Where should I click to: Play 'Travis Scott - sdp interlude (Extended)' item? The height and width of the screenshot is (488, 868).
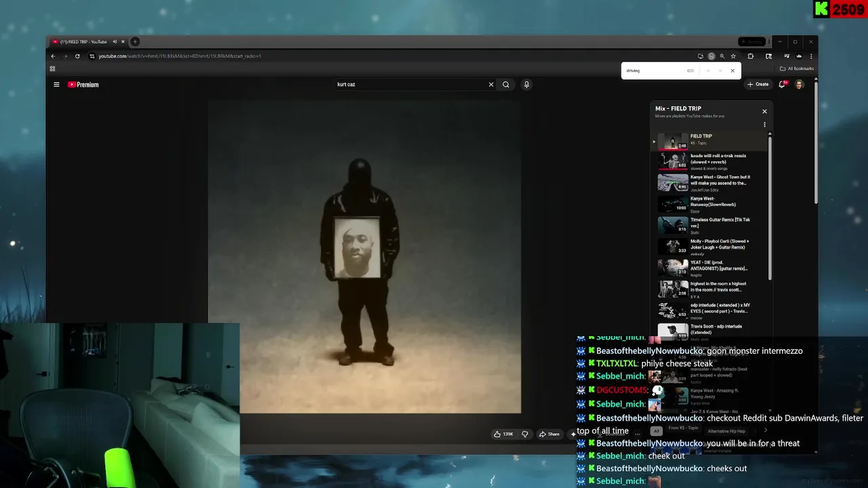[x=711, y=331]
